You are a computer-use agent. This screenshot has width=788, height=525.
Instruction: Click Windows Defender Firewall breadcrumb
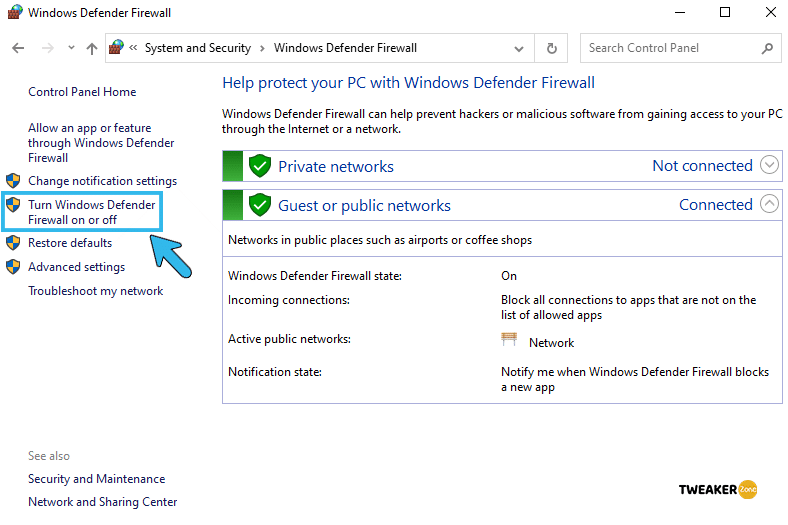pyautogui.click(x=345, y=48)
